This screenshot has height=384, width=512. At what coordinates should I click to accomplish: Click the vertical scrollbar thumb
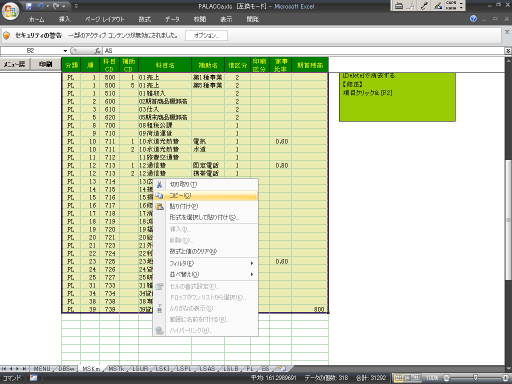[508, 220]
